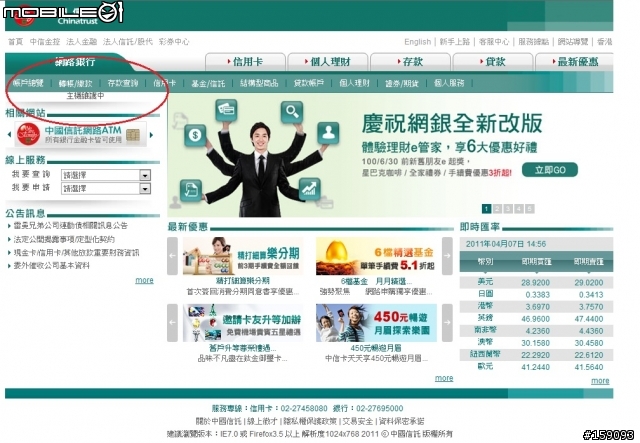Click the 中國信託網路ATM banner
Screen dimensions: 640x443
[80, 134]
